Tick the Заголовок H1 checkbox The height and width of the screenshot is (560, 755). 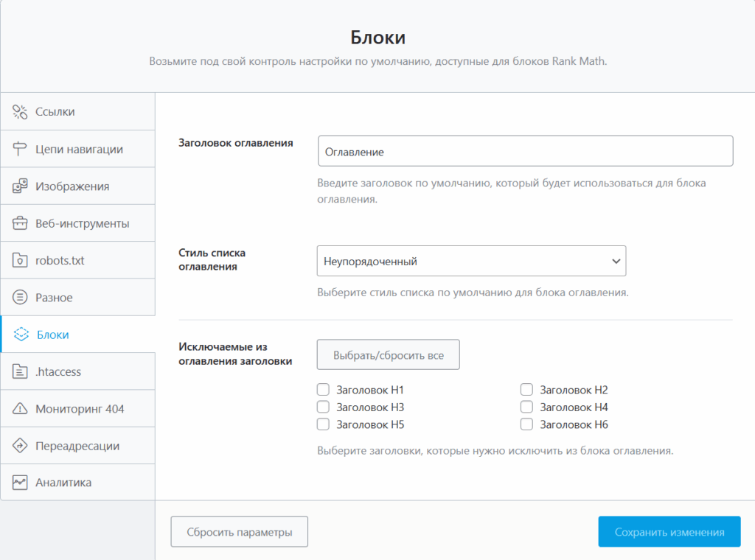point(323,390)
